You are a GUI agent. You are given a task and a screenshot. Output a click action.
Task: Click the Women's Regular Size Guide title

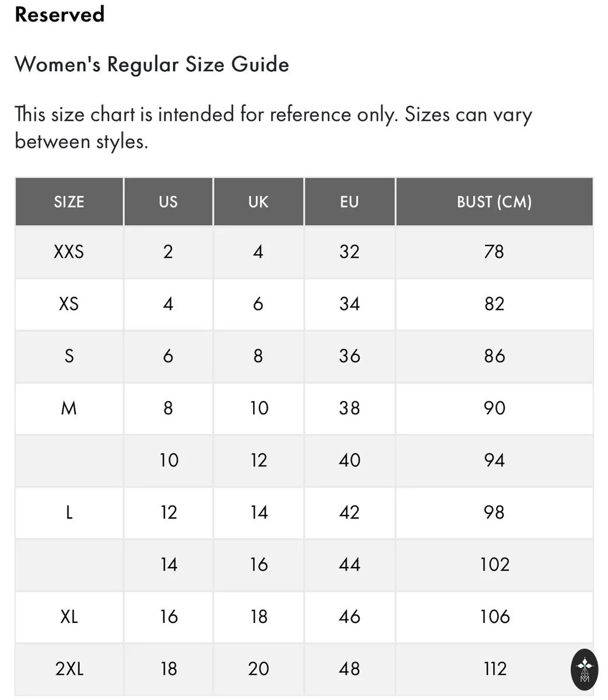[152, 64]
